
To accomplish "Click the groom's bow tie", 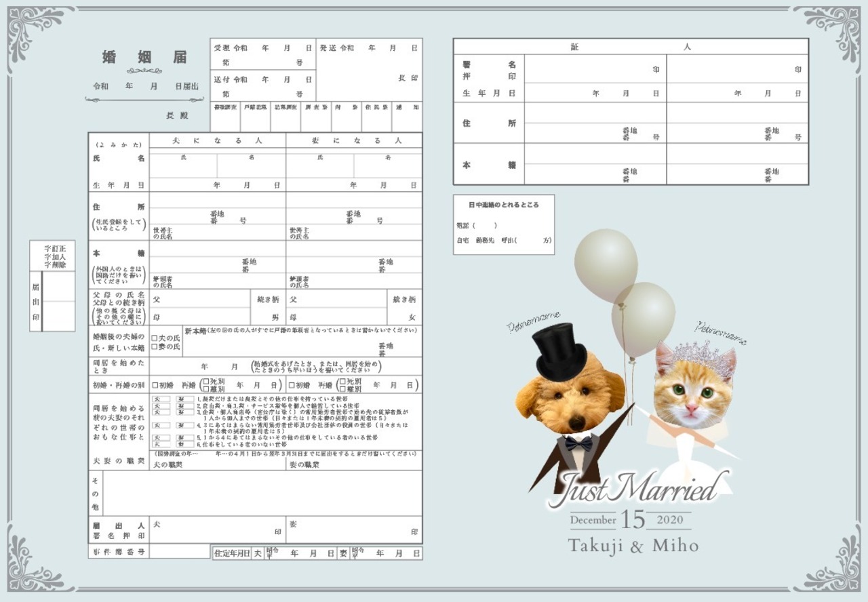I will [x=578, y=443].
